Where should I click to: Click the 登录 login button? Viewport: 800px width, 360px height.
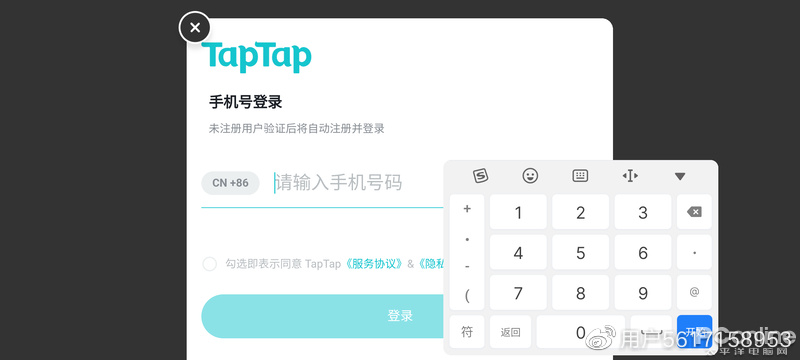pyautogui.click(x=322, y=316)
